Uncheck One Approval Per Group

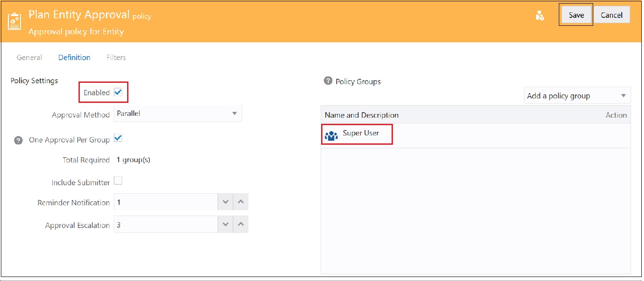[118, 138]
